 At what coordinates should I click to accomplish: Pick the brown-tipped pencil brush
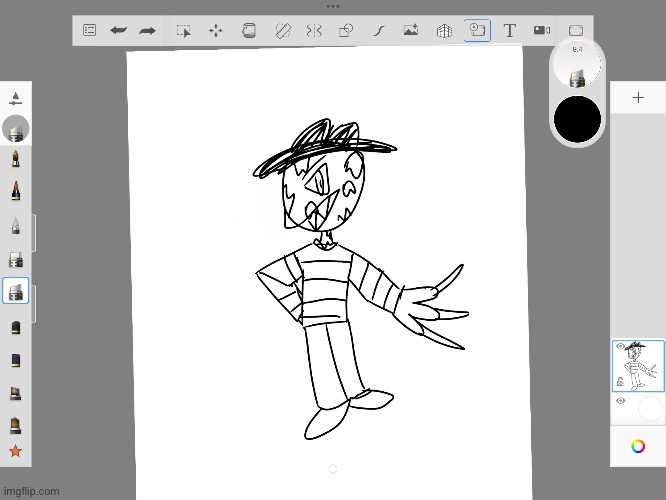tap(16, 159)
